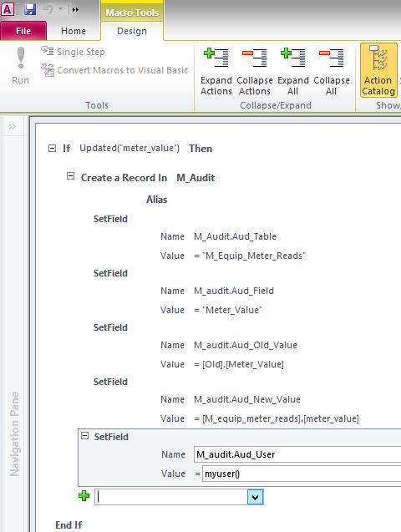This screenshot has width=401, height=532.
Task: Click the M_Audit table name
Action: click(195, 178)
